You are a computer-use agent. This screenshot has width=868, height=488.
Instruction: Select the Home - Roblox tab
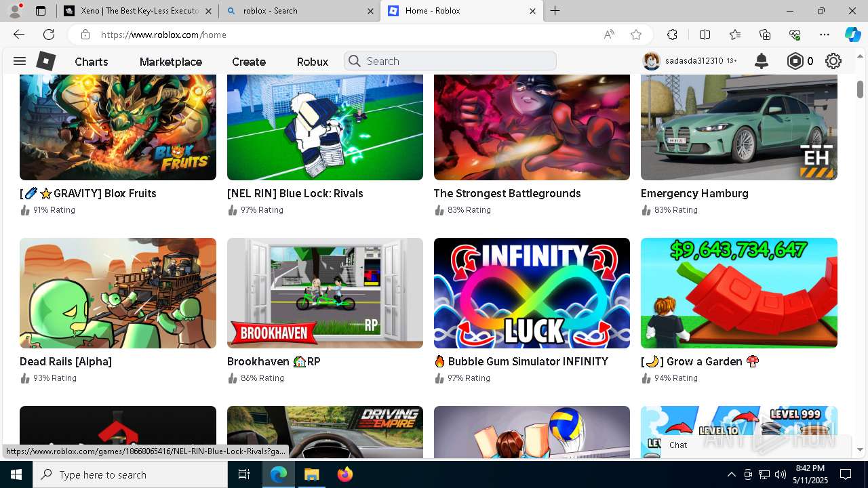461,11
